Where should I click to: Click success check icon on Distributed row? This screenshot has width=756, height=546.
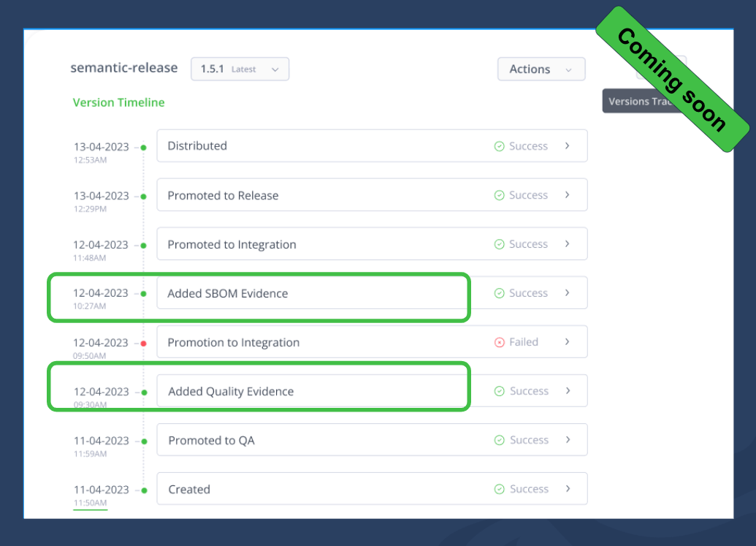coord(500,146)
